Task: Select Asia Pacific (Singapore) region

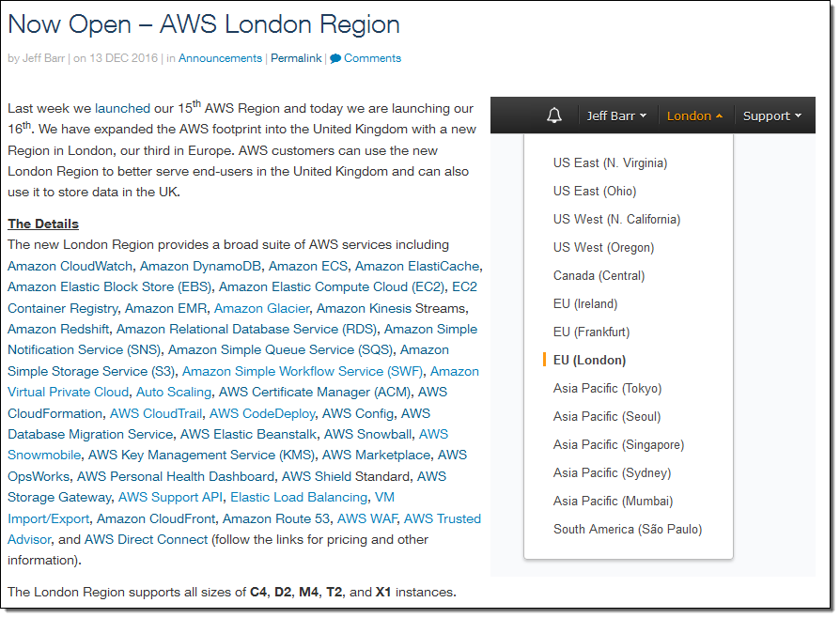Action: pyautogui.click(x=619, y=444)
